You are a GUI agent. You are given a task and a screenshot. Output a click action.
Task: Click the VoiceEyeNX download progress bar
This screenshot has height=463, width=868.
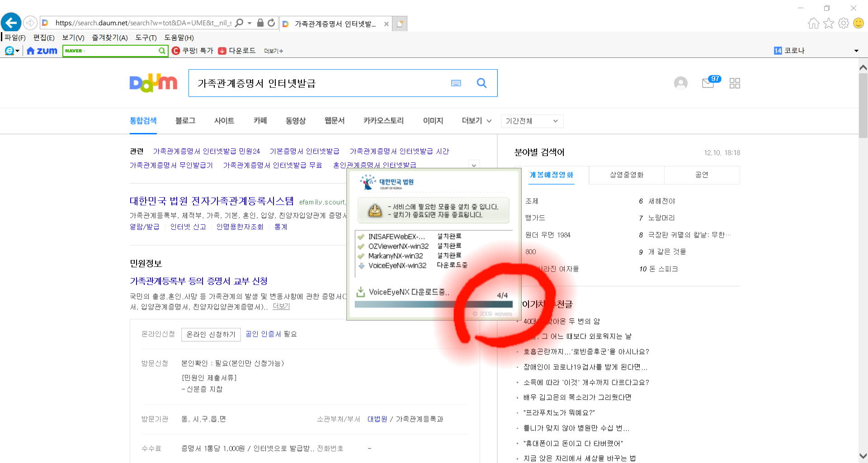pyautogui.click(x=434, y=304)
